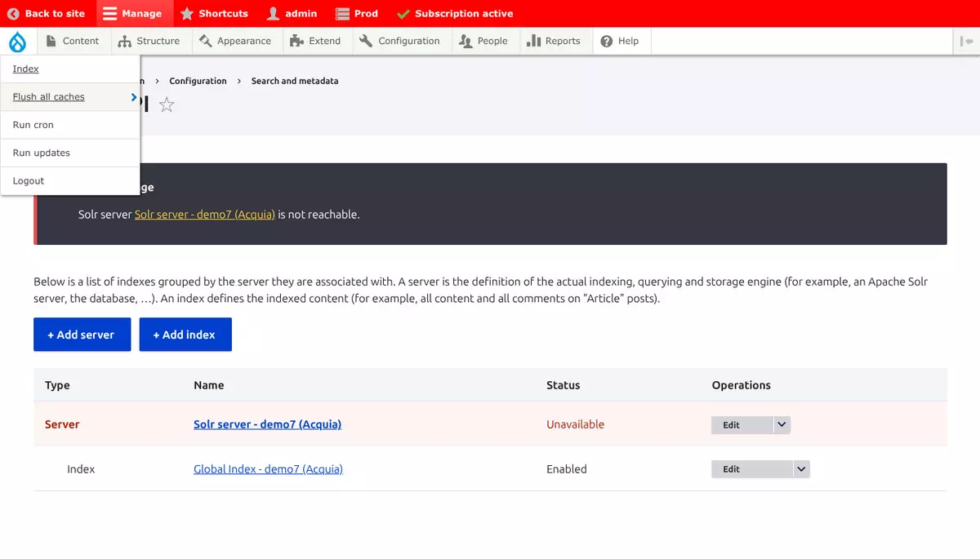Open the Appearance section
This screenshot has width=980, height=559.
point(235,41)
